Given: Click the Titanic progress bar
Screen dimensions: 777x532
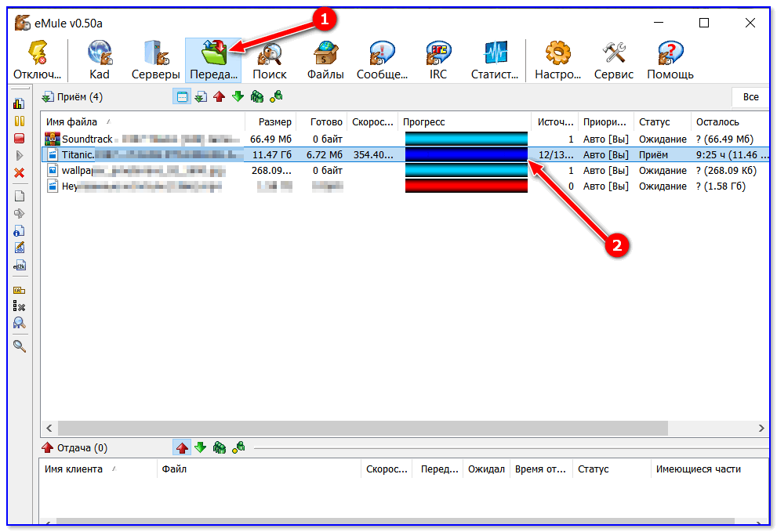Looking at the screenshot, I should pyautogui.click(x=466, y=154).
